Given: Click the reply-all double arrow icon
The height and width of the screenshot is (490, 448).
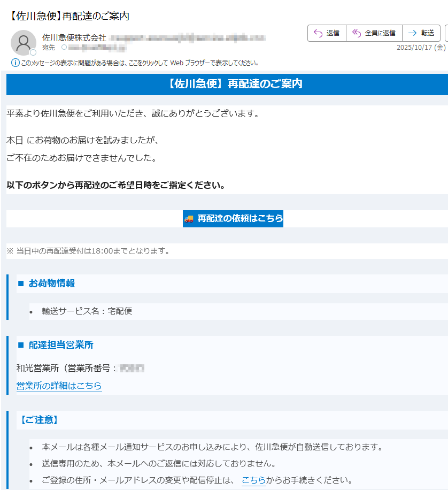Looking at the screenshot, I should click(357, 33).
